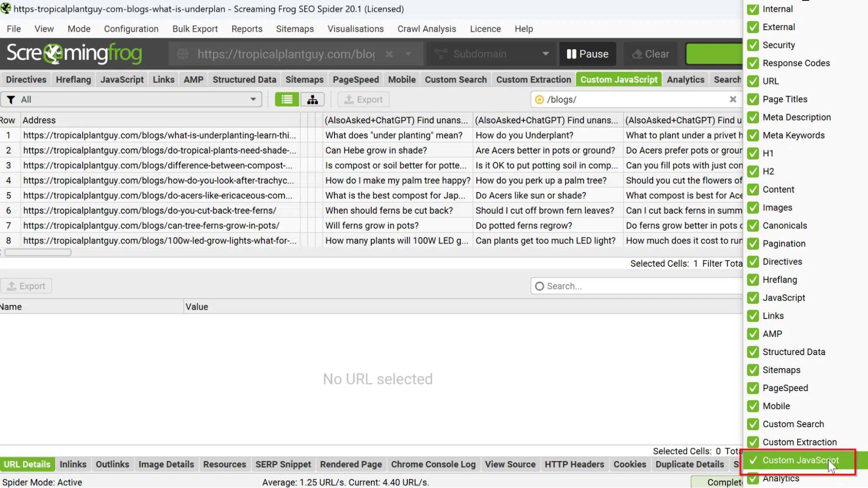Expand the URL history dropdown arrow

(408, 54)
